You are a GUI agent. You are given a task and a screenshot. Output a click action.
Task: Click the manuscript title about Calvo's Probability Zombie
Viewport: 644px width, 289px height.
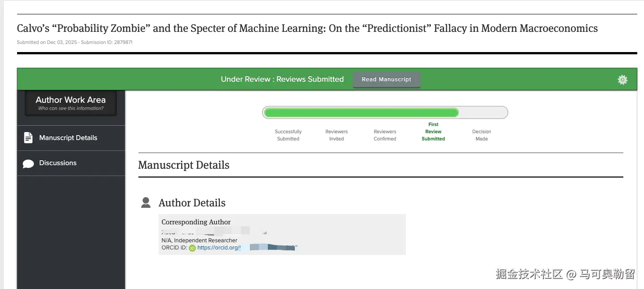click(x=307, y=29)
